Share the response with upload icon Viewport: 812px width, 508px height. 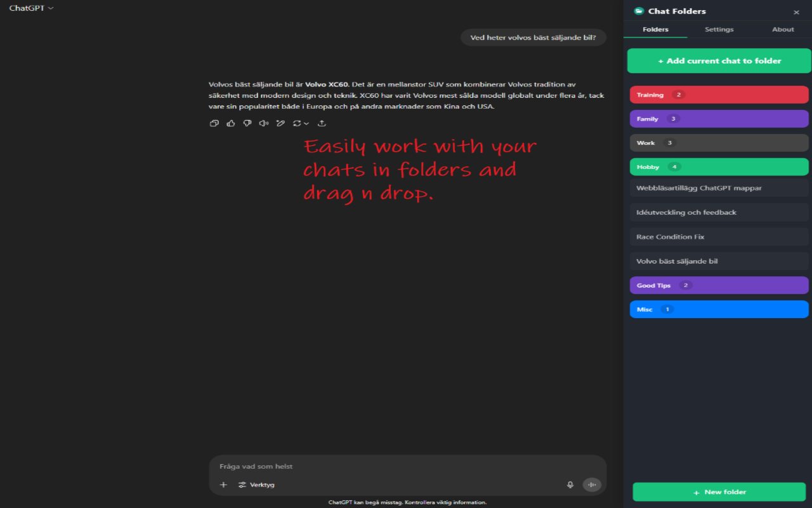[322, 123]
